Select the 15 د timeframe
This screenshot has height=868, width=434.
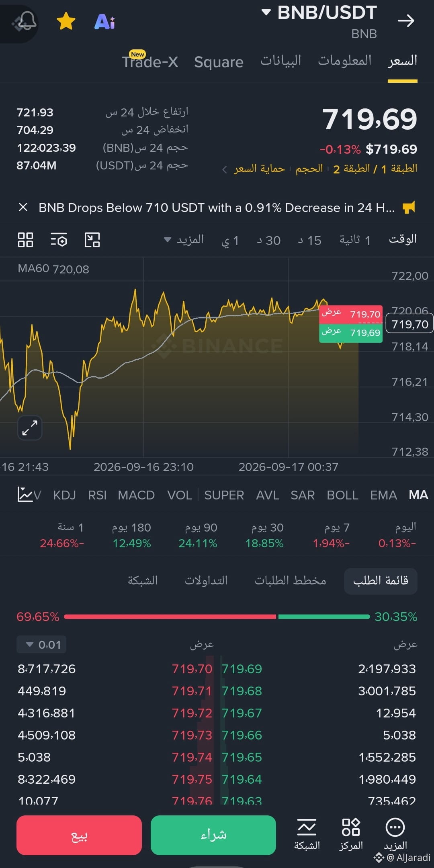[309, 240]
